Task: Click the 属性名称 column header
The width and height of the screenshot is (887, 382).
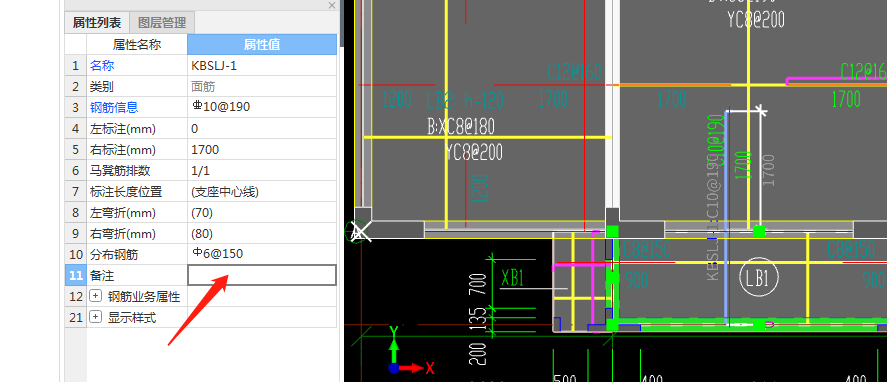Action: pos(137,45)
